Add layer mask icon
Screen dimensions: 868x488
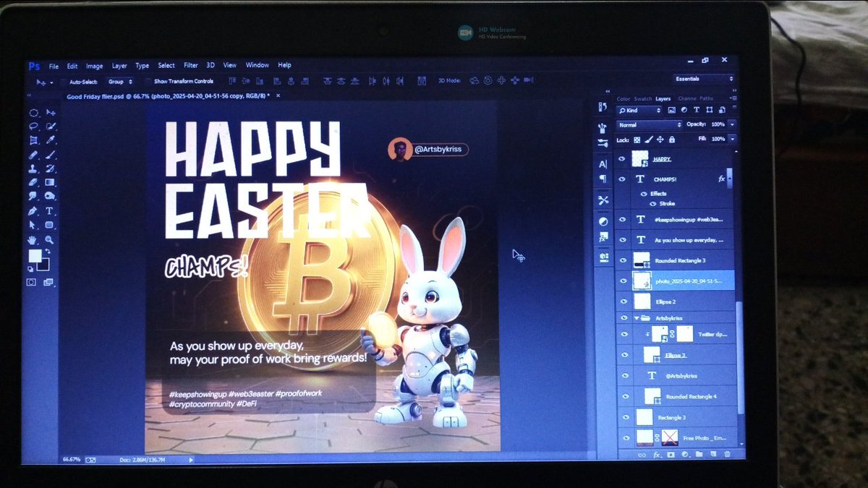pos(671,455)
